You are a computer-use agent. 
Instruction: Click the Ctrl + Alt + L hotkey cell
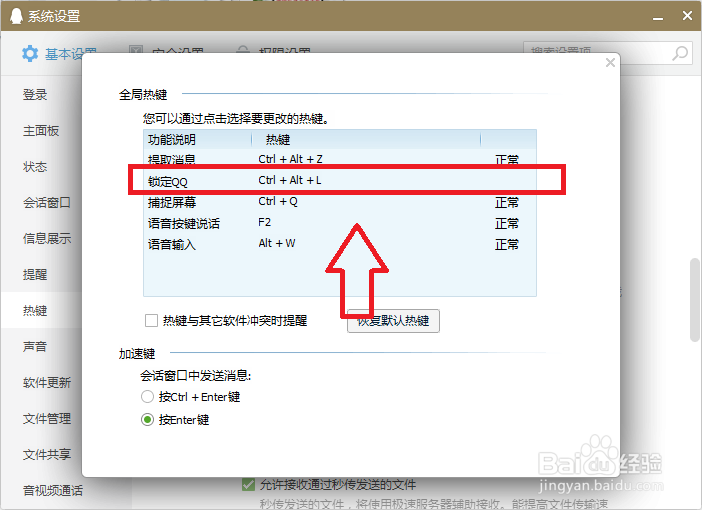(290, 180)
